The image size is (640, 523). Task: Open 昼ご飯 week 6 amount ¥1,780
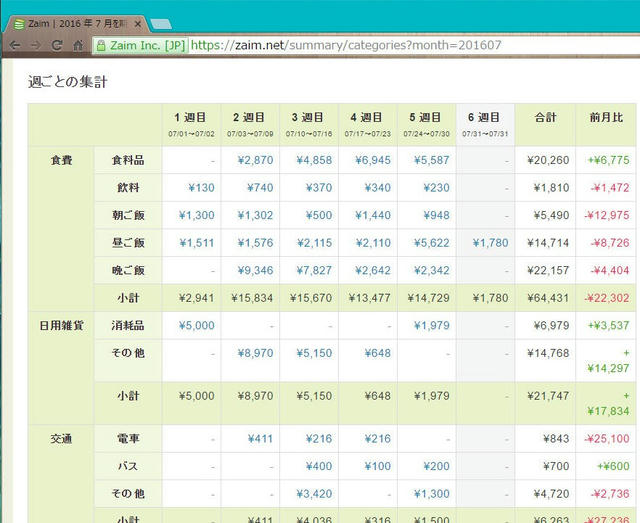pos(491,243)
